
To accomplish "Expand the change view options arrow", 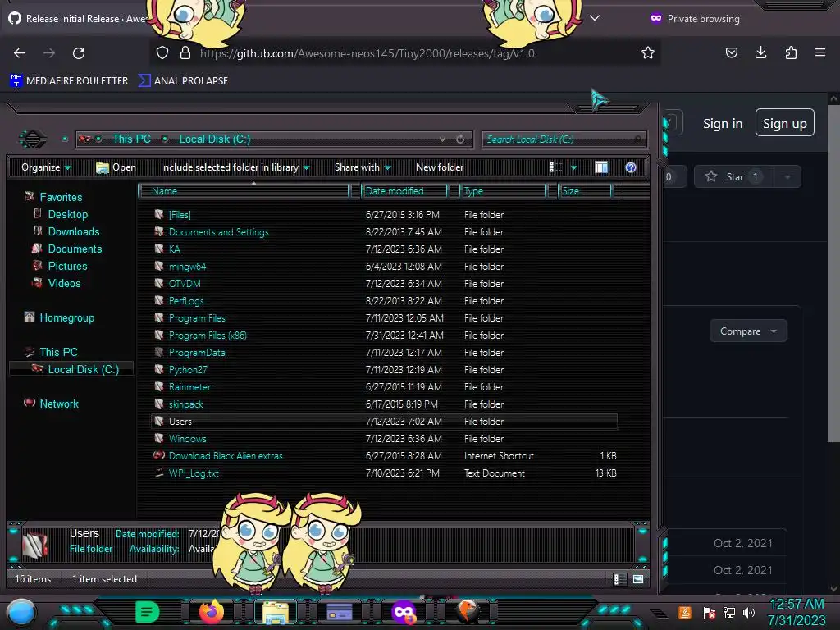I will pos(573,167).
